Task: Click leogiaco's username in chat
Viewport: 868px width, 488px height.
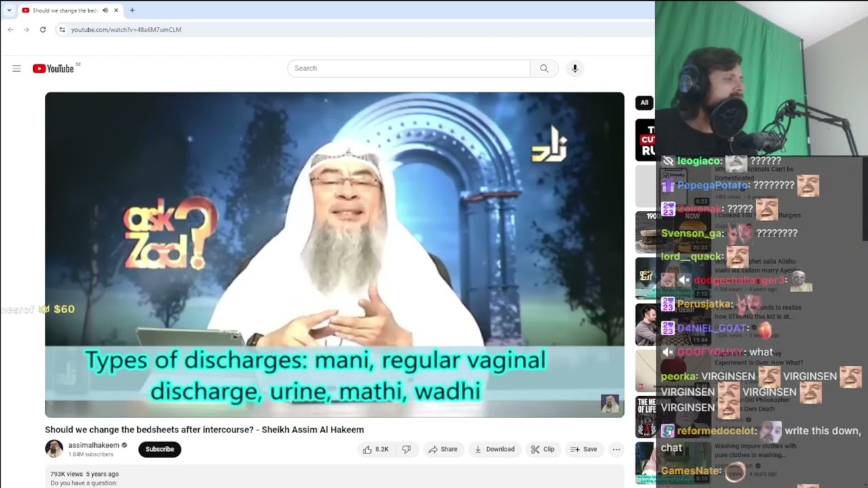Action: (x=699, y=161)
